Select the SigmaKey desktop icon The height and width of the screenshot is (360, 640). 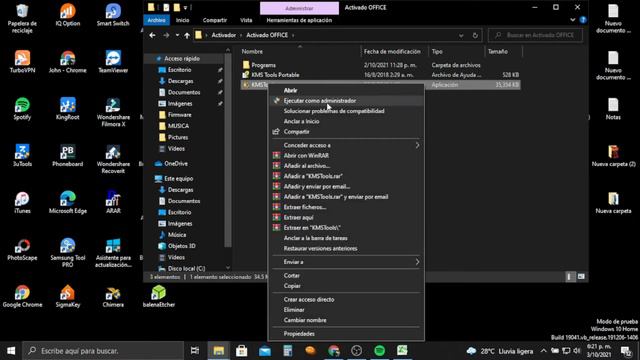pyautogui.click(x=68, y=296)
